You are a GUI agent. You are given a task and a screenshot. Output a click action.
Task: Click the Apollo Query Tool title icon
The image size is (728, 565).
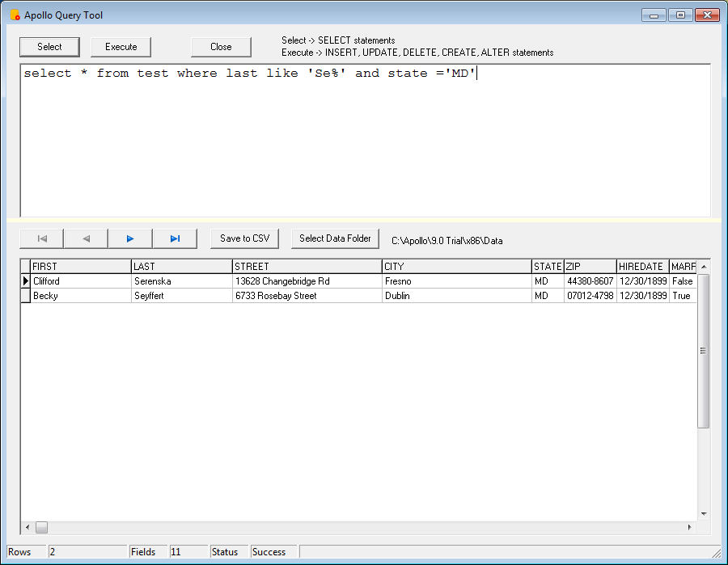click(x=15, y=15)
